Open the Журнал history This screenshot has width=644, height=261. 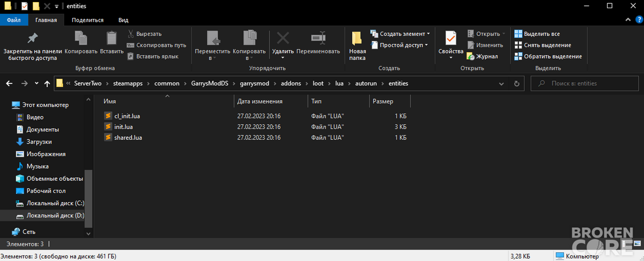pos(482,56)
